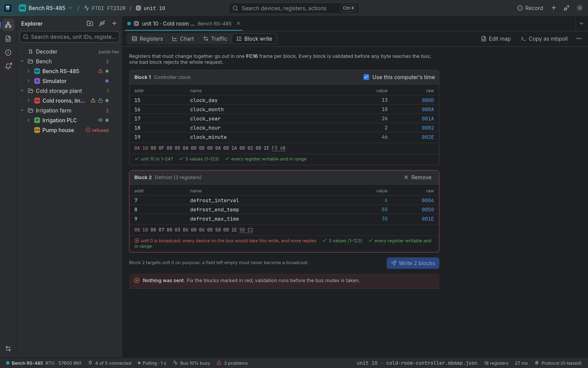The image size is (588, 368).
Task: Focus the global search devices, registers, actions field
Action: click(x=294, y=8)
